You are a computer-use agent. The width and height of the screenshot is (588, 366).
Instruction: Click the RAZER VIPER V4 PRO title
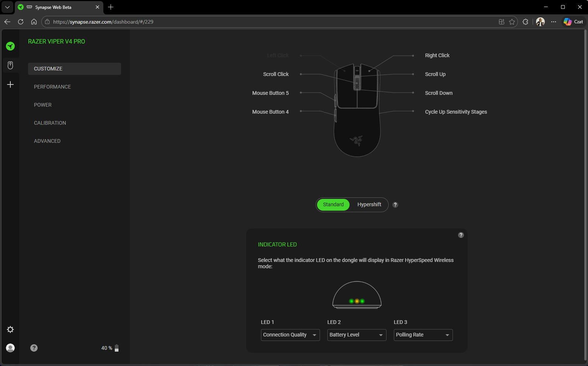pos(56,41)
